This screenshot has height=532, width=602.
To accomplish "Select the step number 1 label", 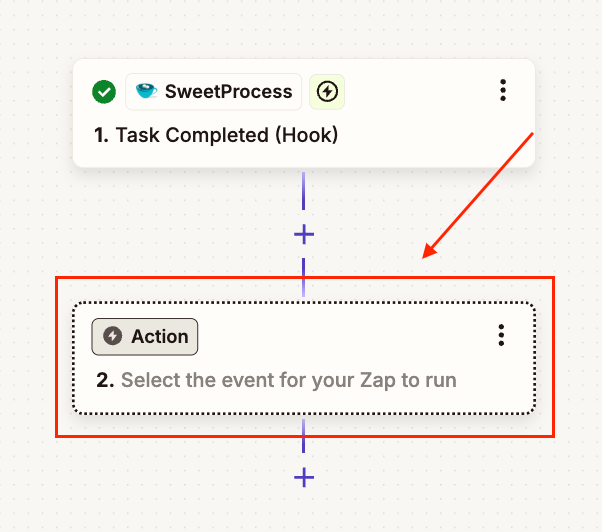I will (101, 135).
